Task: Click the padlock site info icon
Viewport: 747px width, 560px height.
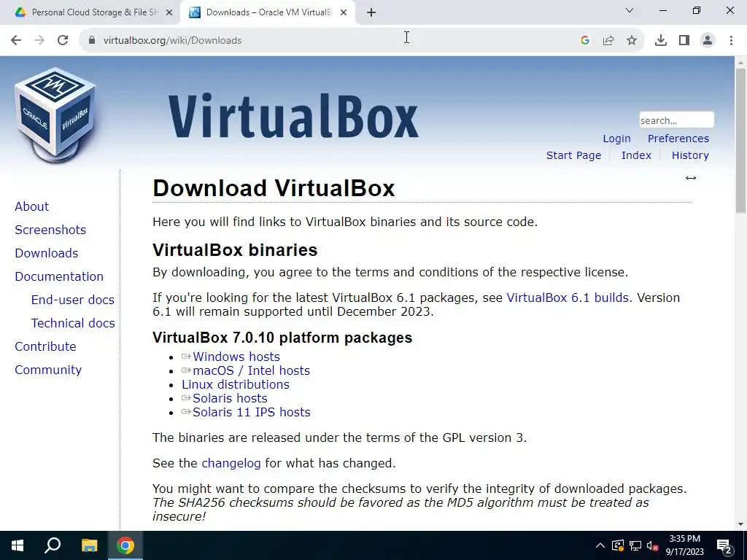Action: 92,40
